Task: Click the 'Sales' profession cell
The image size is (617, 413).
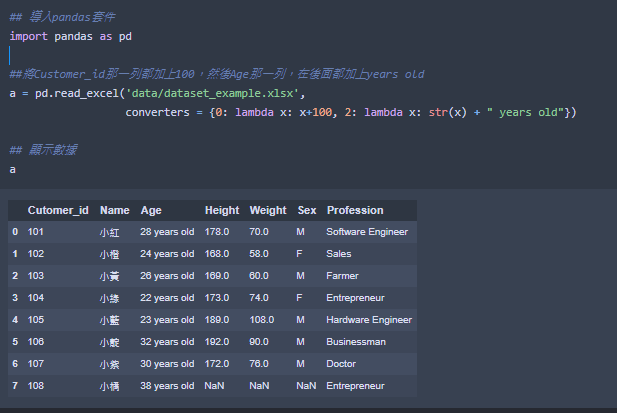Action: pyautogui.click(x=339, y=254)
